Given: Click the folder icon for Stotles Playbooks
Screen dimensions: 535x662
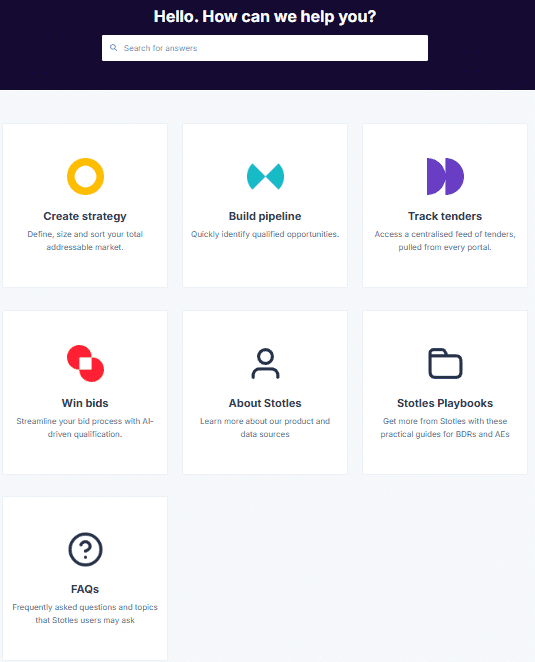Looking at the screenshot, I should [445, 364].
